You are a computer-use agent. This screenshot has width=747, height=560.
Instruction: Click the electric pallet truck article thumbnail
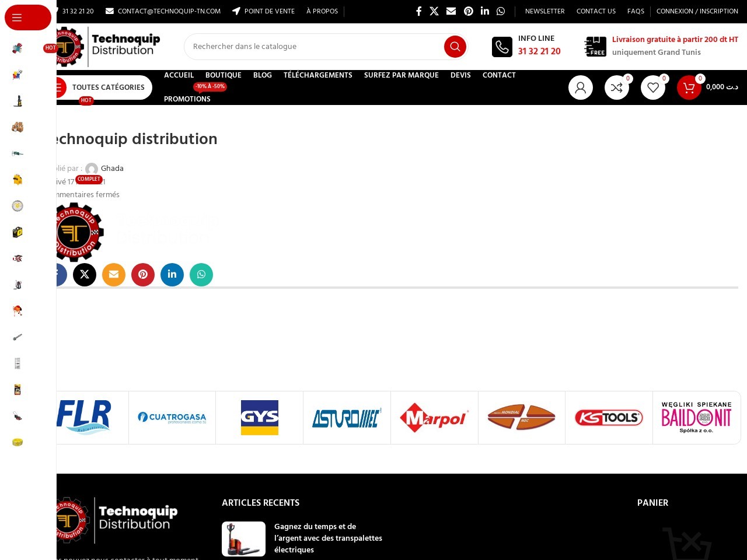(243, 539)
